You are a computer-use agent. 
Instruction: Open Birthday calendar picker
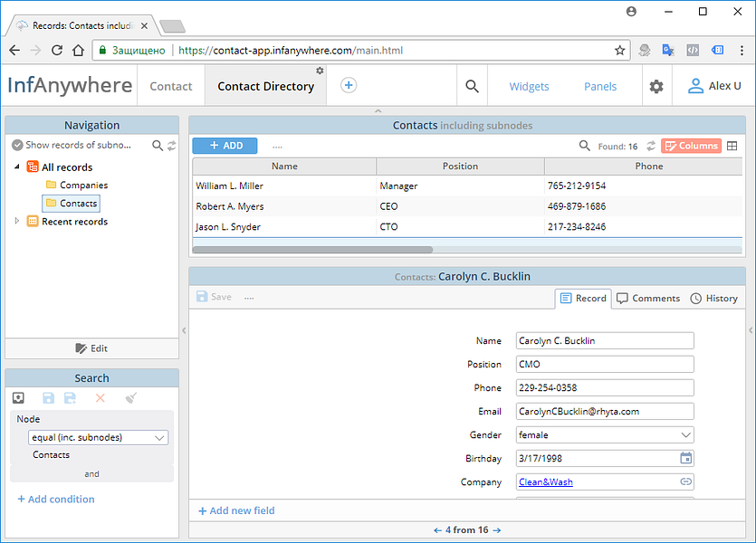click(685, 458)
